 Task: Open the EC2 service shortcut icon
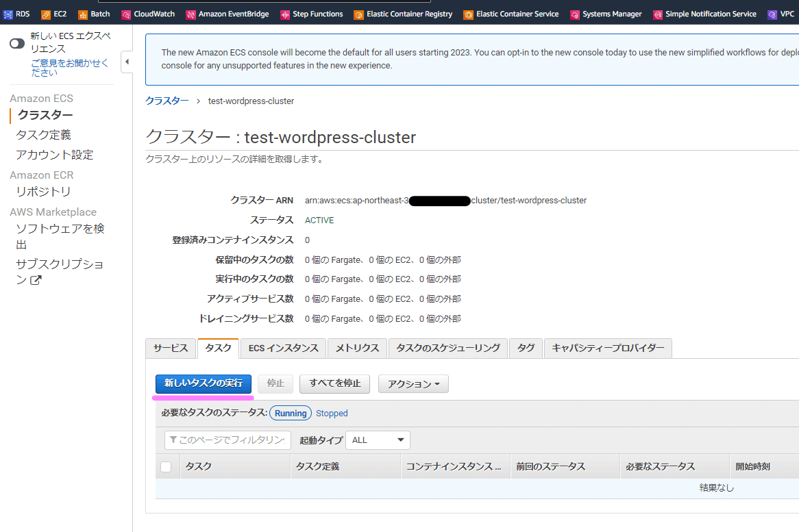pyautogui.click(x=46, y=15)
